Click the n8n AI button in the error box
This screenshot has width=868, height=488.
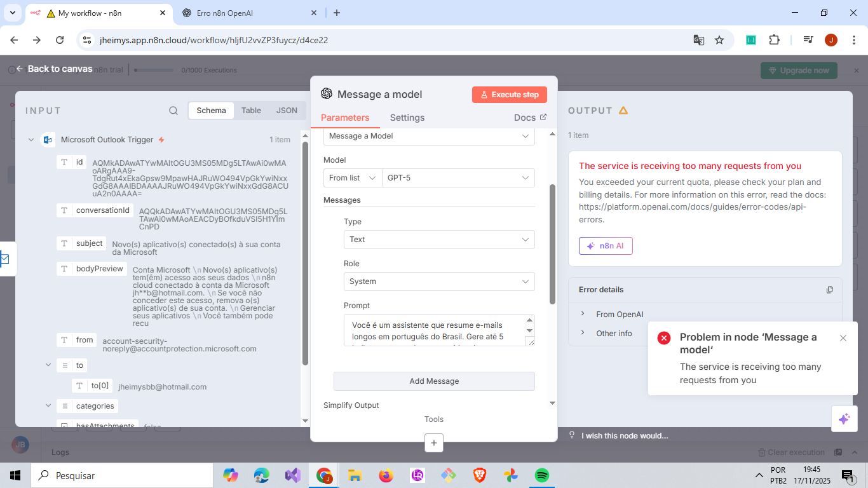pyautogui.click(x=606, y=246)
